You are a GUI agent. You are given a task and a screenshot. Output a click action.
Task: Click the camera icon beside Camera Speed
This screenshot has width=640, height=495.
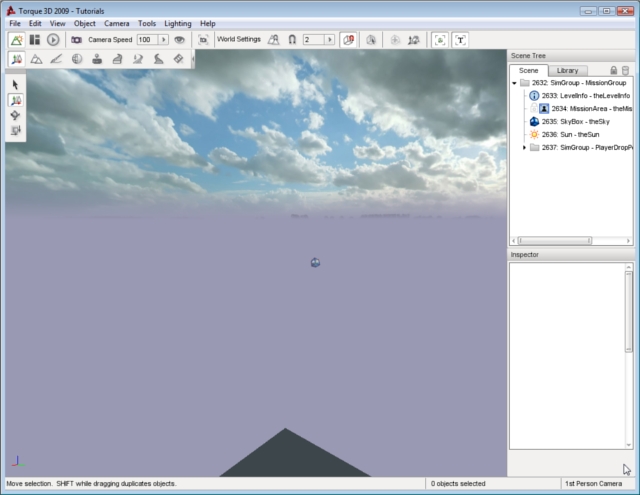(x=76, y=40)
